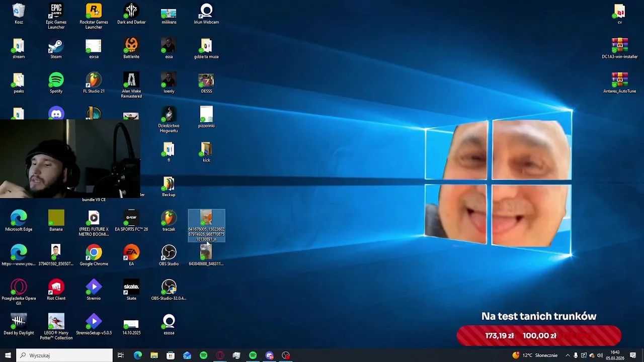Open the Kosz recycle bin
644x362 pixels.
click(19, 14)
